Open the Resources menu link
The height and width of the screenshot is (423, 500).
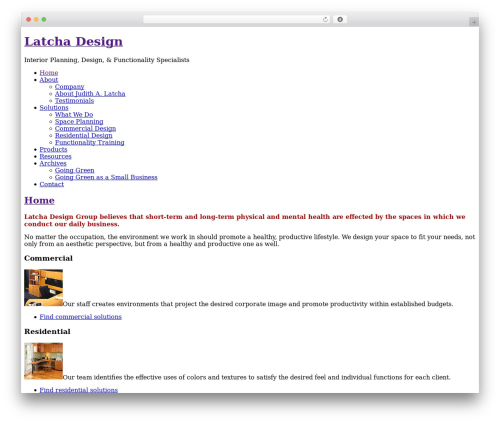55,157
